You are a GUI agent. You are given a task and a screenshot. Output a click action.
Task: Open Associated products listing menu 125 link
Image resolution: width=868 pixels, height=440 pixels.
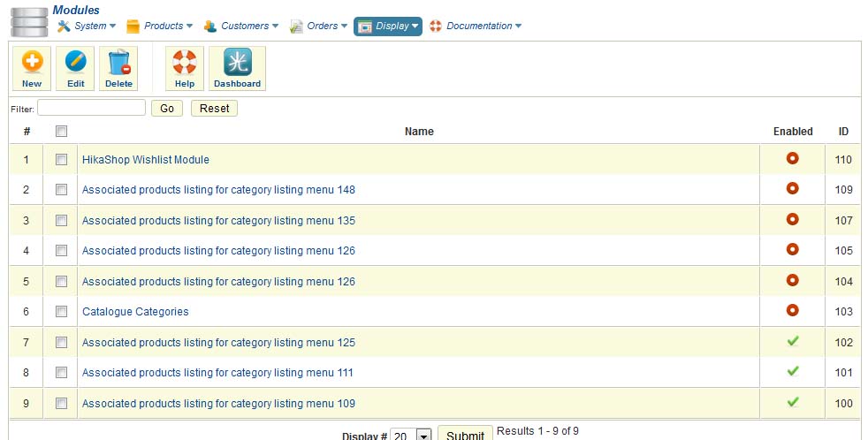click(x=218, y=342)
